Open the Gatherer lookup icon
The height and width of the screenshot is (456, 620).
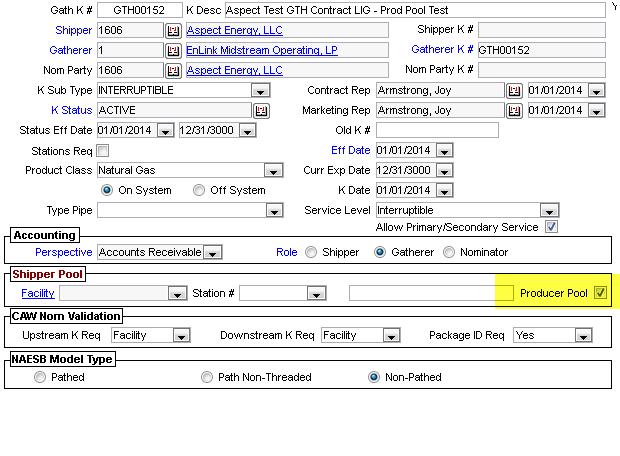pos(173,50)
